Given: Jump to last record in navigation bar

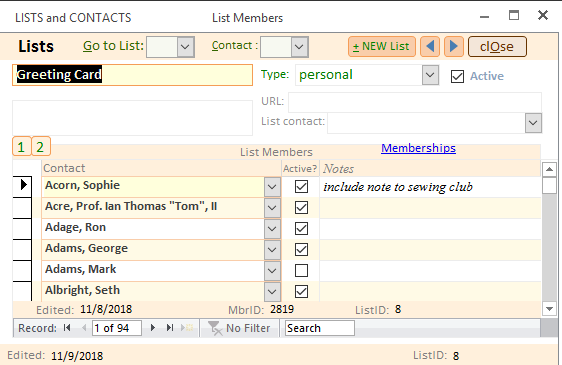Looking at the screenshot, I should pos(170,328).
